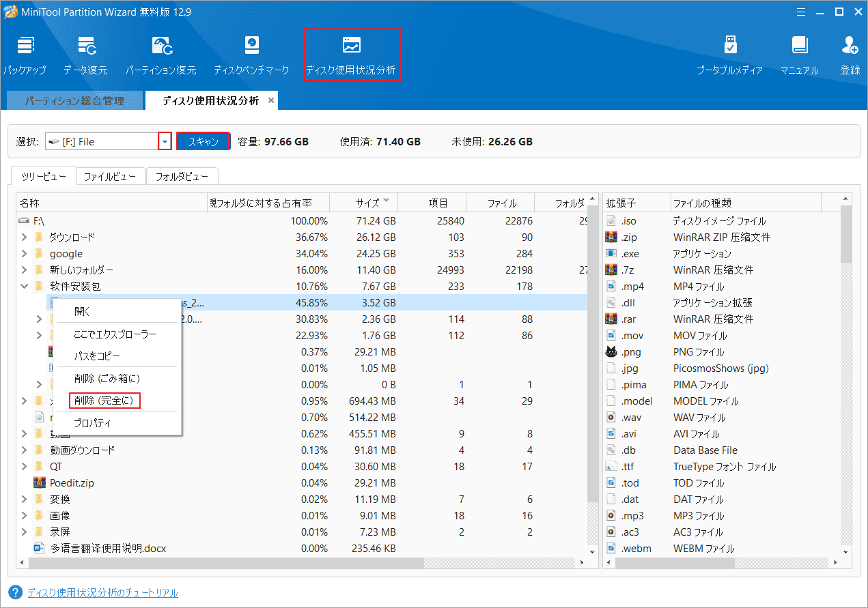The image size is (868, 608).
Task: Click the .7z archive icon
Action: click(611, 270)
